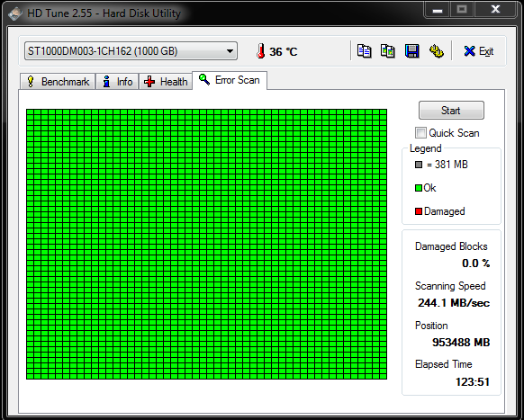Image resolution: width=524 pixels, height=420 pixels.
Task: Start the error scan
Action: pos(451,111)
